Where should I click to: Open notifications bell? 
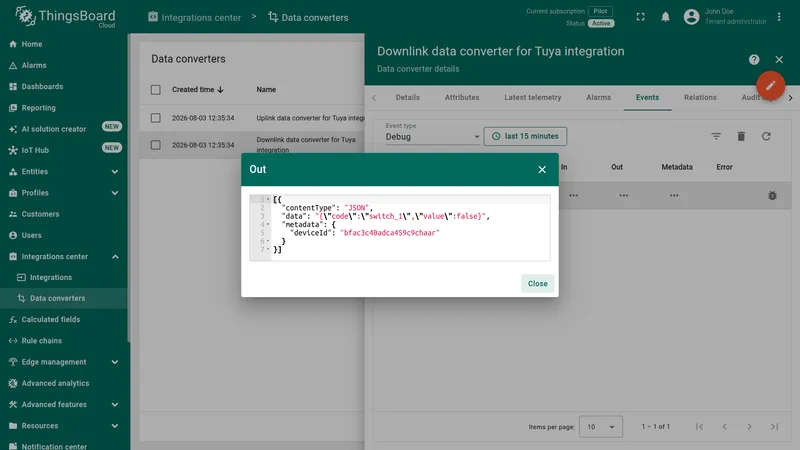[x=665, y=17]
